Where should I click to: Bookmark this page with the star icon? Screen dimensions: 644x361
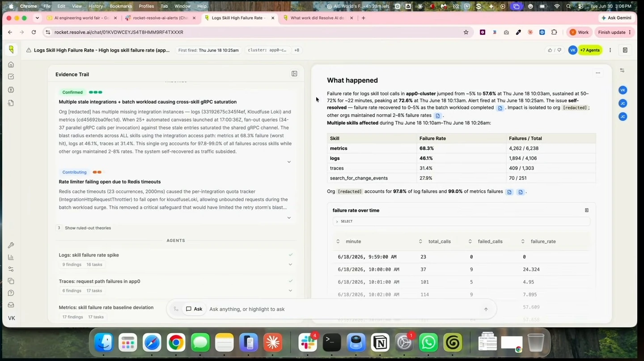coord(466,32)
